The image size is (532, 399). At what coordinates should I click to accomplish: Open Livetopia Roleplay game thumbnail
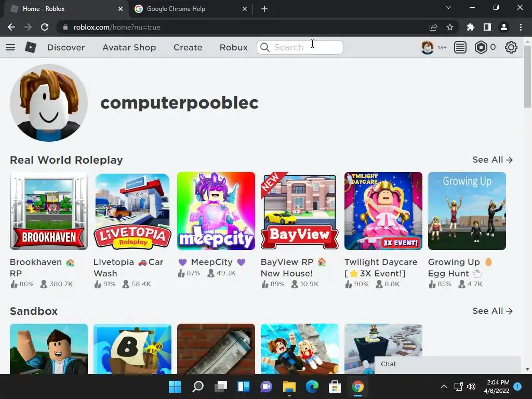132,211
